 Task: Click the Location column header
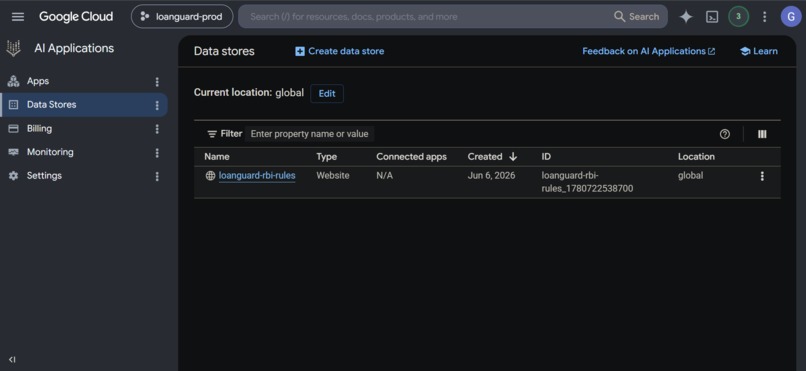point(696,157)
